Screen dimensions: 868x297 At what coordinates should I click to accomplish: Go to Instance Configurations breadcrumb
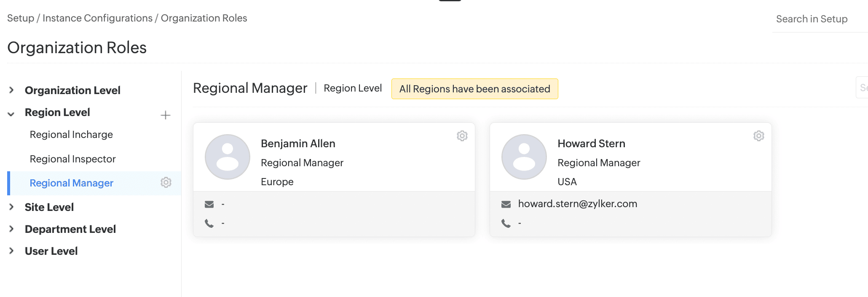pyautogui.click(x=97, y=18)
